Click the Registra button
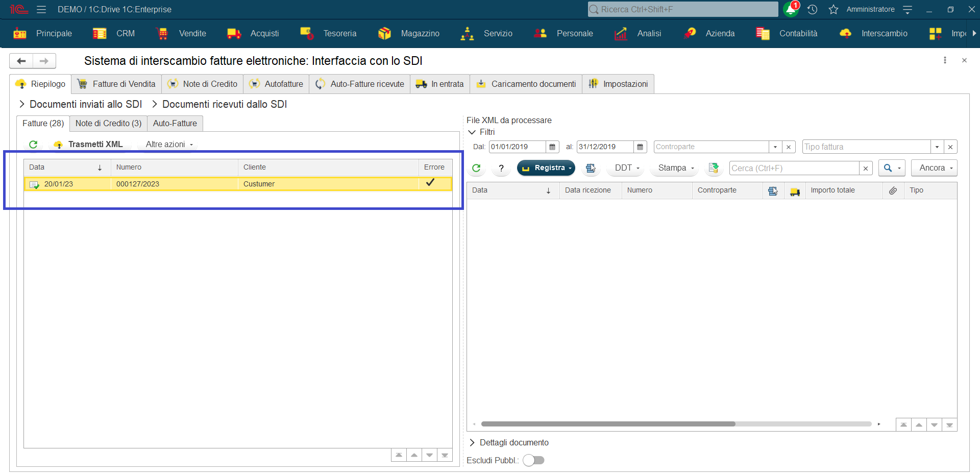This screenshot has height=475, width=980. point(546,168)
